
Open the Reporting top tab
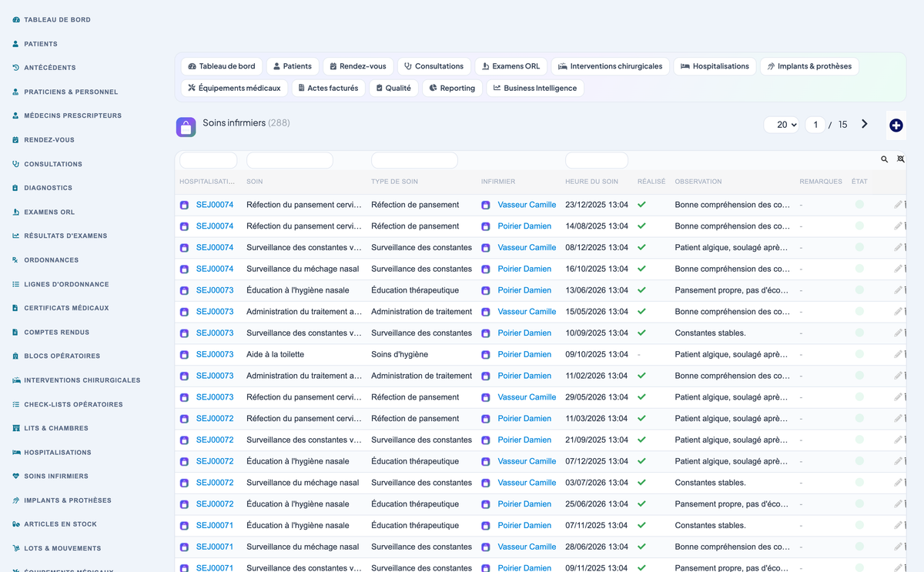[x=452, y=88]
